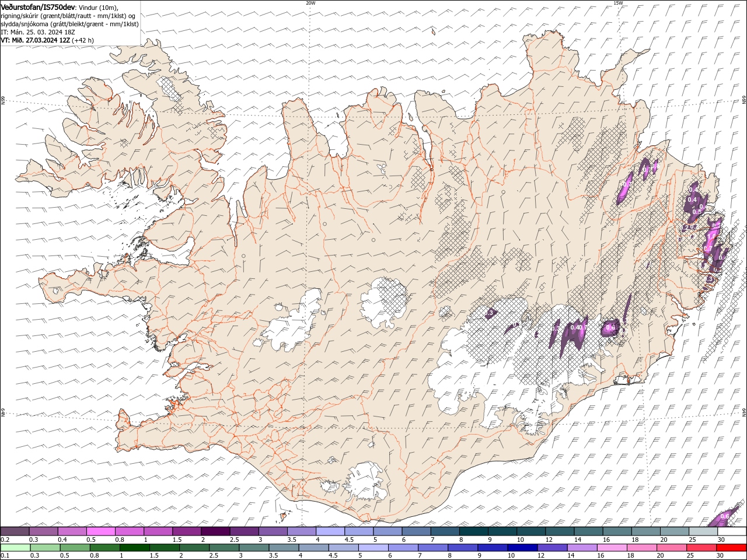
Task: Select the palest green rain swatch labeled 0.1
Action: click(x=15, y=548)
